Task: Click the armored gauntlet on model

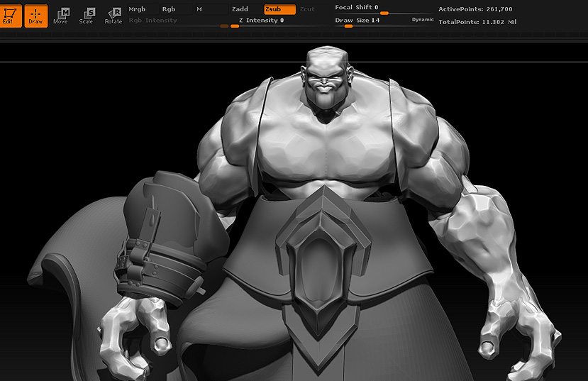Action: (x=171, y=240)
